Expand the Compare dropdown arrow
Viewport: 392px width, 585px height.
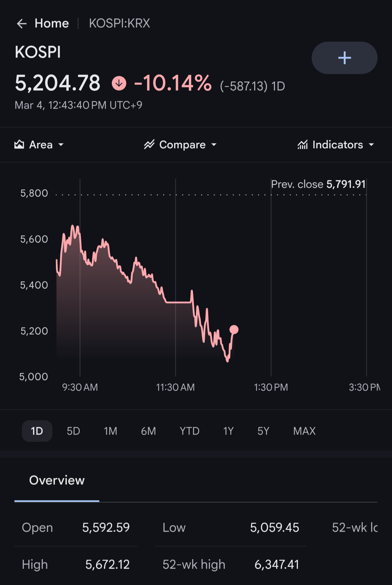(214, 145)
